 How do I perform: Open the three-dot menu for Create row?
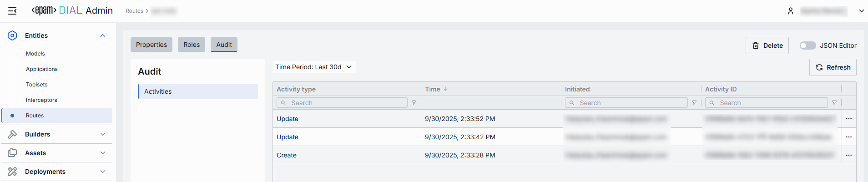[849, 155]
